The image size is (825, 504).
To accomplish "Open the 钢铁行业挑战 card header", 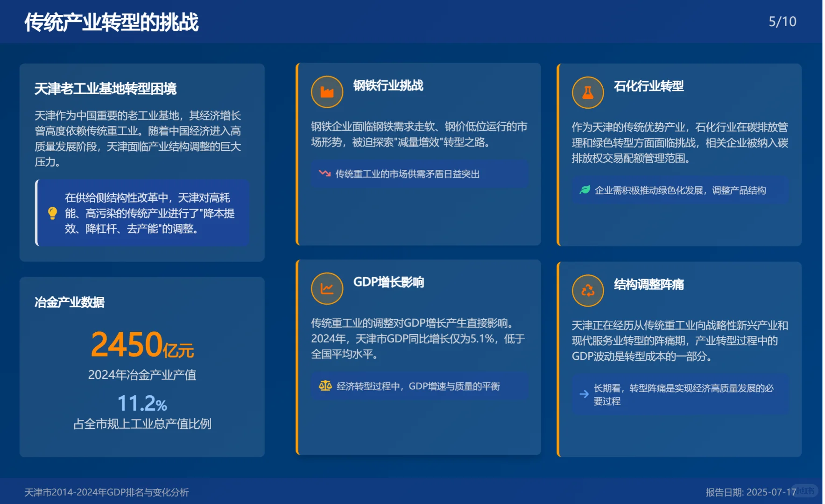I will tap(389, 86).
